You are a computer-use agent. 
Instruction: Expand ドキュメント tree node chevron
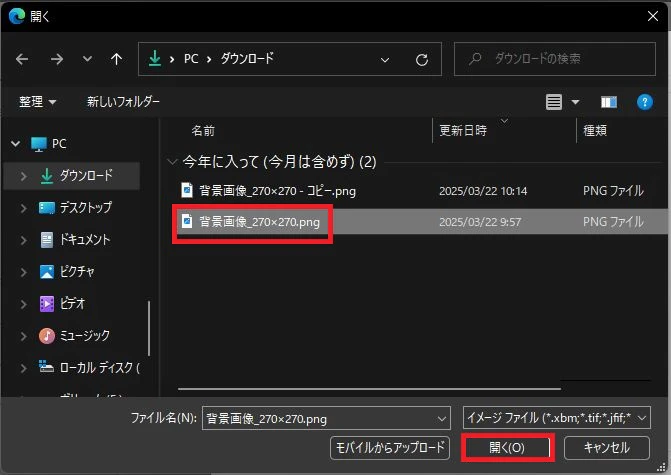point(24,240)
